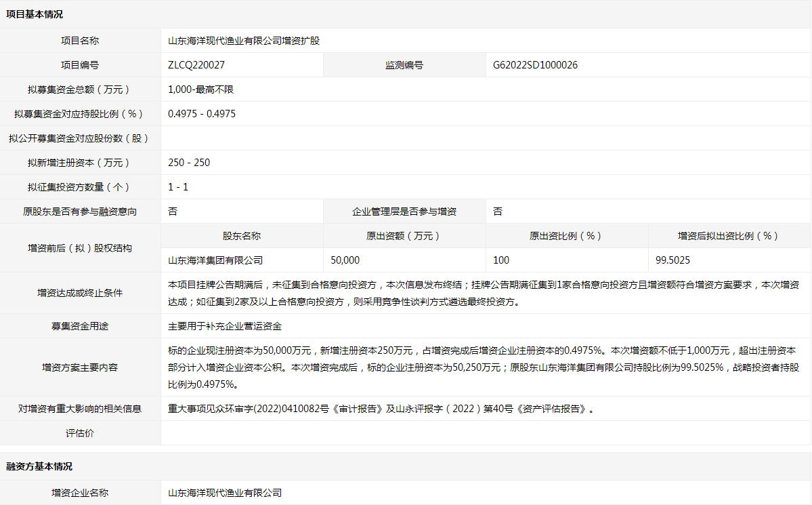Click monitoring number G62022SD1000026
Viewport: 812px width, 505px height.
pos(535,65)
